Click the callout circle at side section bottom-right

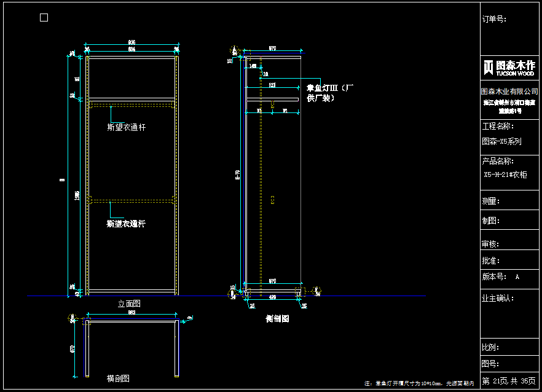click(x=317, y=291)
